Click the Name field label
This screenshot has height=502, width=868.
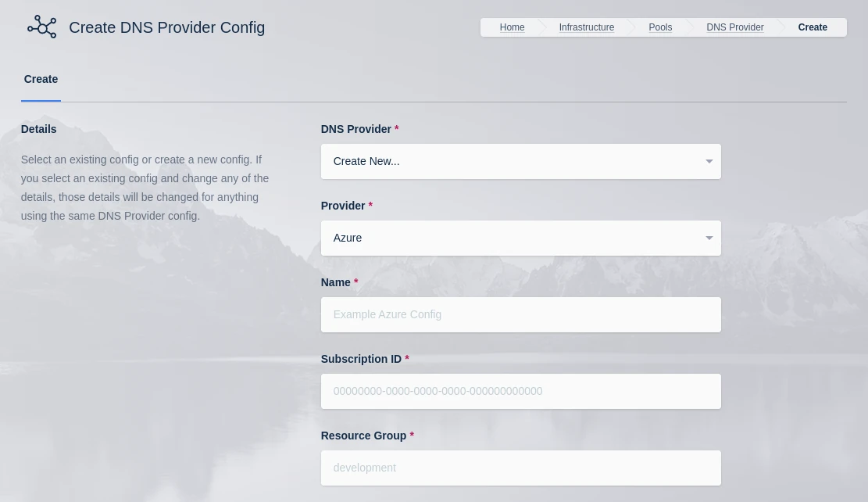coord(335,282)
